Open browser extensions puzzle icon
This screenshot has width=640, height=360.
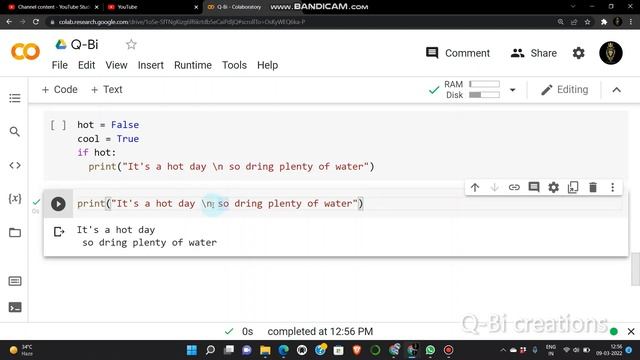pos(604,22)
